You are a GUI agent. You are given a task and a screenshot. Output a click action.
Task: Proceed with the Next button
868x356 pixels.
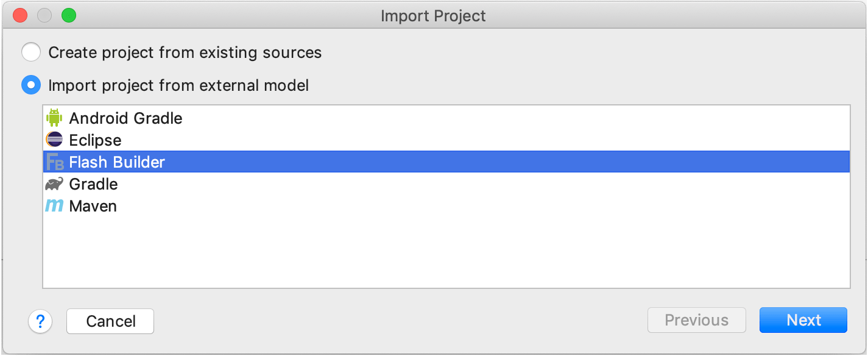803,320
